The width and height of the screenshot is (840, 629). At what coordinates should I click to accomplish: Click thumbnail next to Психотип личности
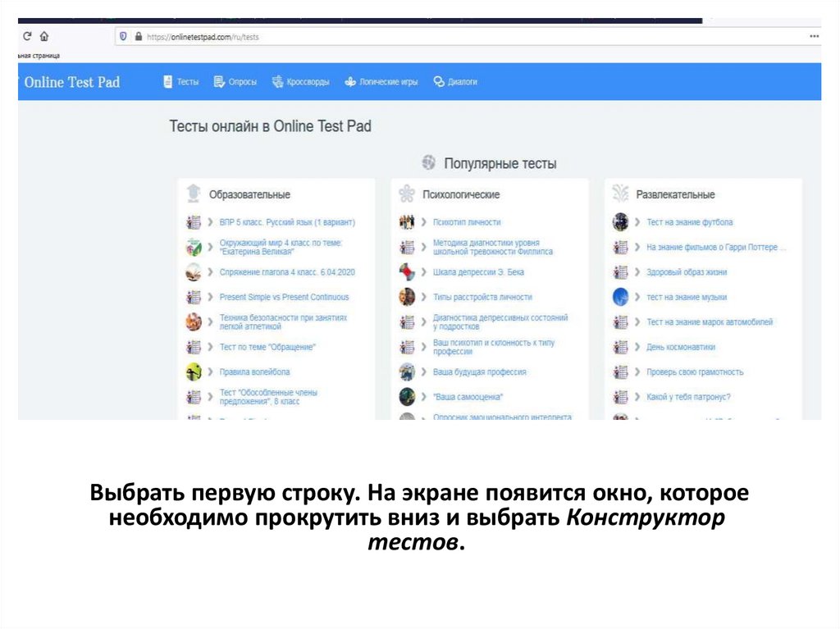click(407, 221)
